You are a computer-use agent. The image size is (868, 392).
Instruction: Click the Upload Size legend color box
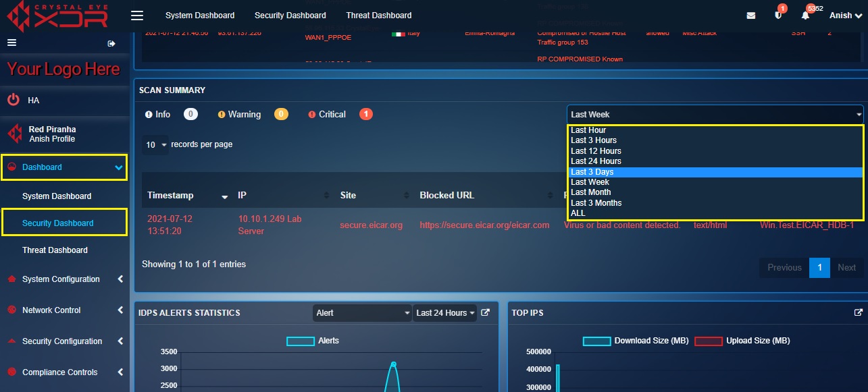(x=709, y=341)
